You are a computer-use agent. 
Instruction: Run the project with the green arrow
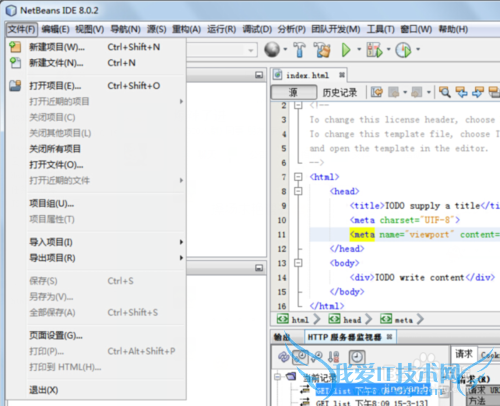click(346, 50)
